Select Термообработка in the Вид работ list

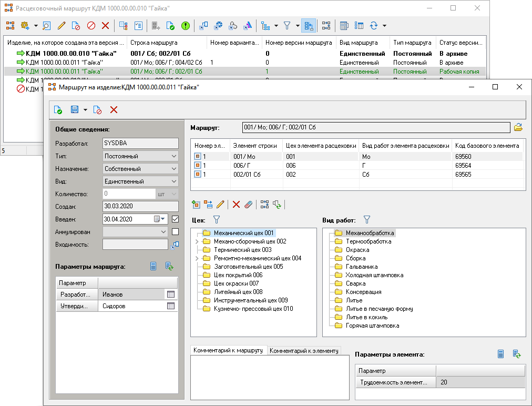point(368,241)
